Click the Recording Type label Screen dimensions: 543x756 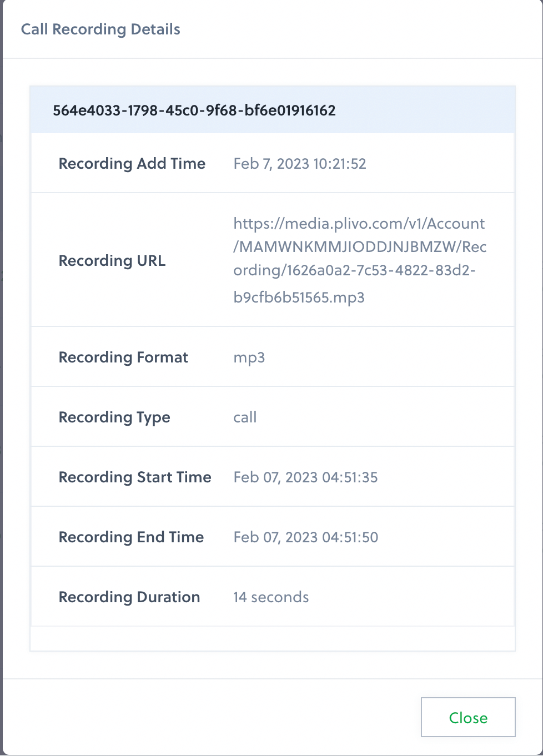point(114,417)
